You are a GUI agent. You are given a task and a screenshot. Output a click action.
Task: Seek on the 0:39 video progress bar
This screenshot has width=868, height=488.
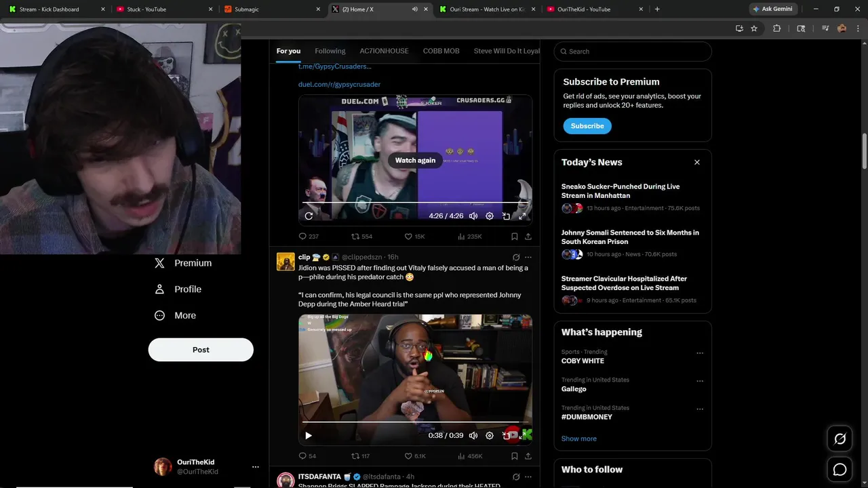coord(414,422)
